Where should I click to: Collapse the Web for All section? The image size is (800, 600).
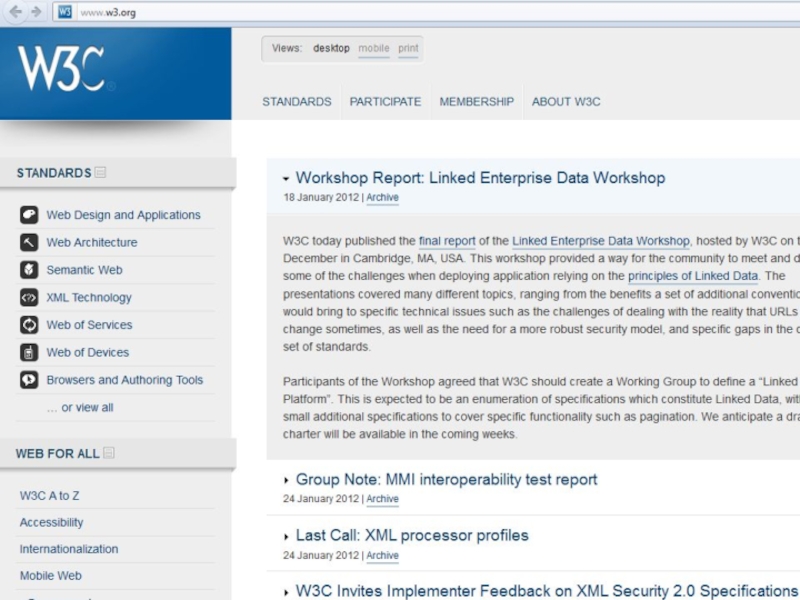coord(109,453)
